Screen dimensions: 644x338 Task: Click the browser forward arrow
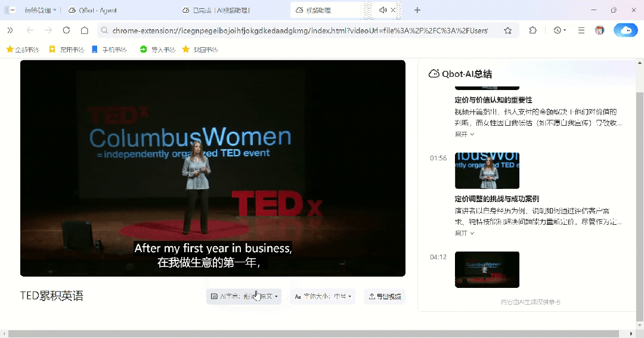48,30
